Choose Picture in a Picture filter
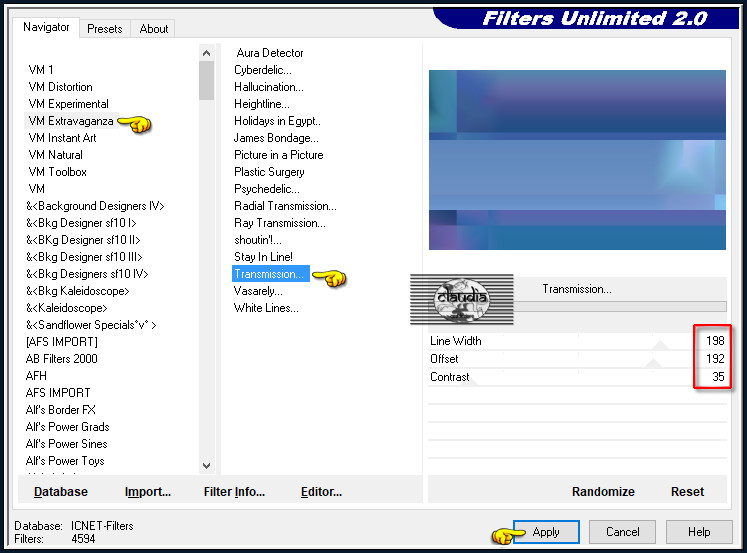The image size is (747, 553). point(279,155)
